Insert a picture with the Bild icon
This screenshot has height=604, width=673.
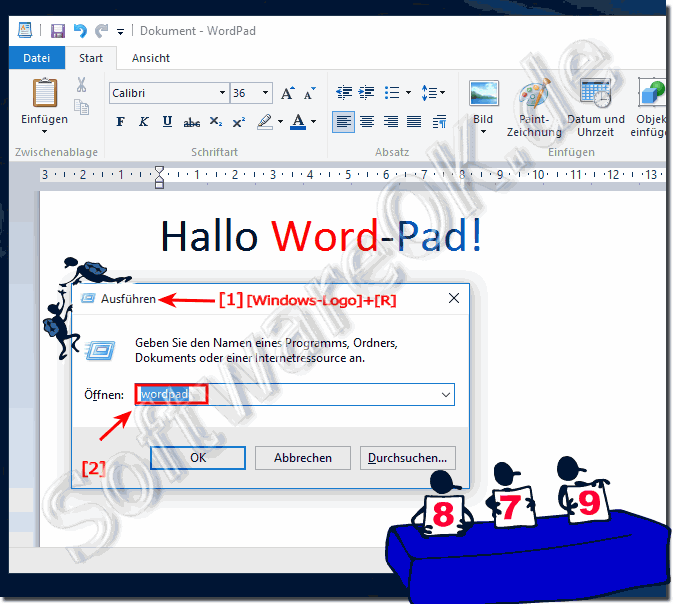point(484,93)
